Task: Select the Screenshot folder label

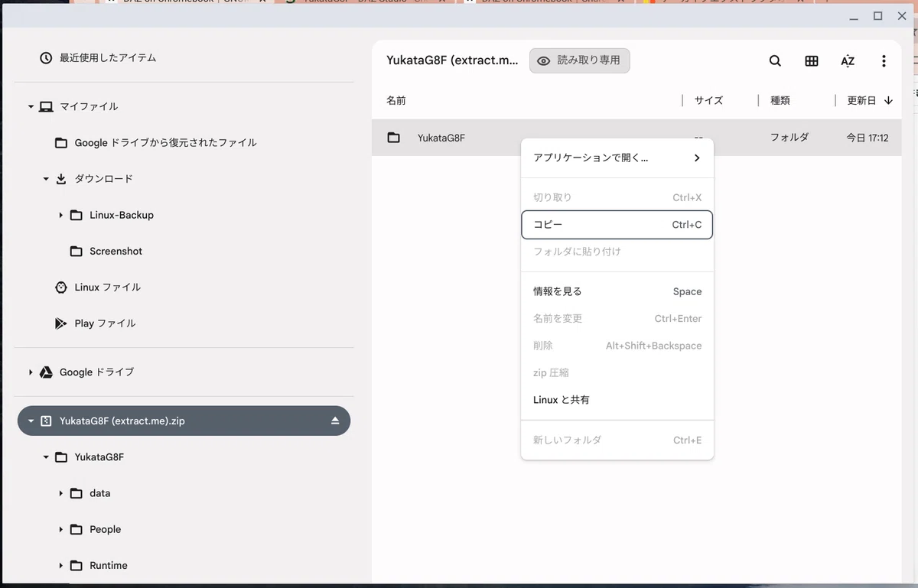Action: point(116,252)
